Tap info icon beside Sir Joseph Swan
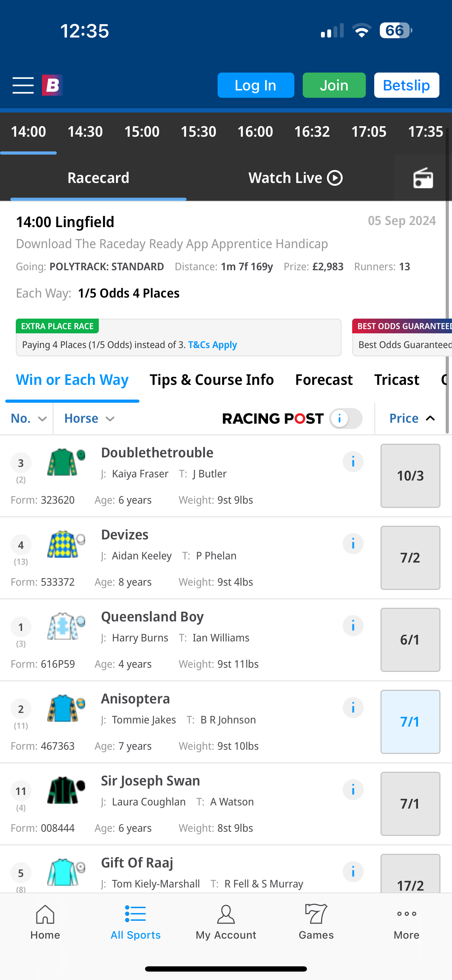452x980 pixels. click(353, 789)
